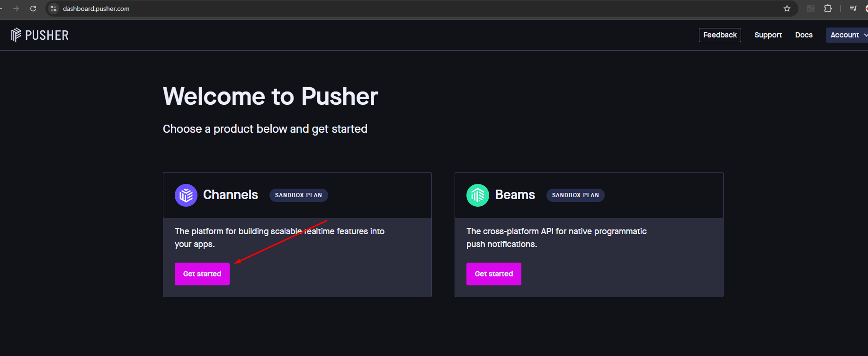Click the Channels heading text
Screen dimensions: 868x356
231,195
